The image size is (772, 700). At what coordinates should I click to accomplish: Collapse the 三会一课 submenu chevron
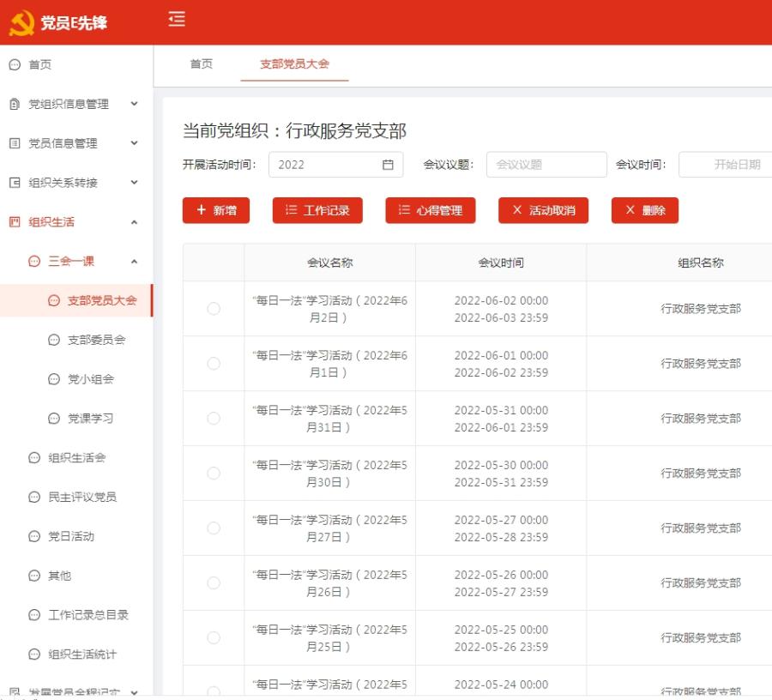[x=134, y=262]
